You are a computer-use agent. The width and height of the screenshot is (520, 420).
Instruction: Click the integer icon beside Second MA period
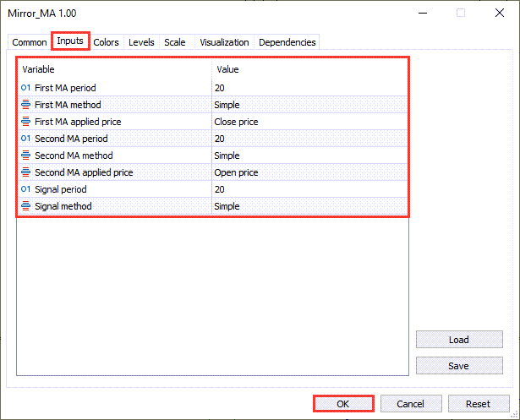pyautogui.click(x=25, y=139)
